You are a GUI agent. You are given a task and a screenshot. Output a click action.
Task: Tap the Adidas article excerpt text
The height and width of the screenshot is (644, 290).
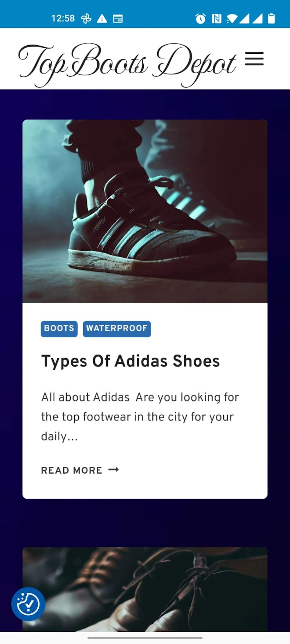(x=140, y=416)
